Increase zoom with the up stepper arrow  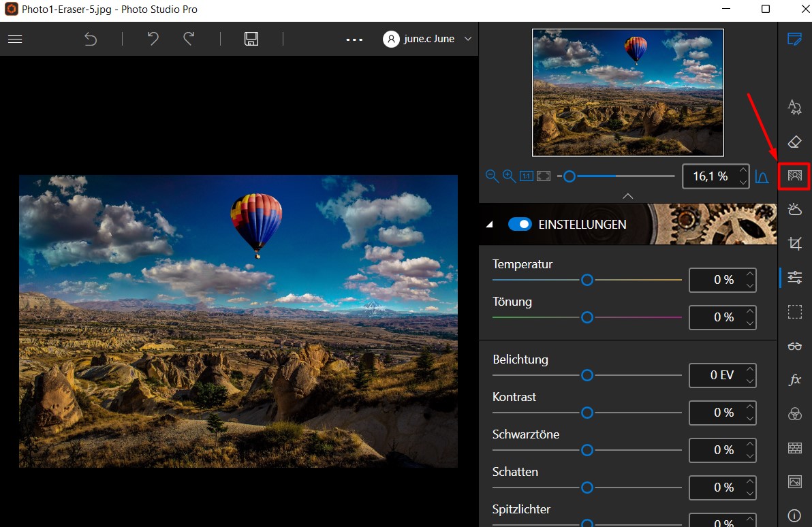pos(743,170)
